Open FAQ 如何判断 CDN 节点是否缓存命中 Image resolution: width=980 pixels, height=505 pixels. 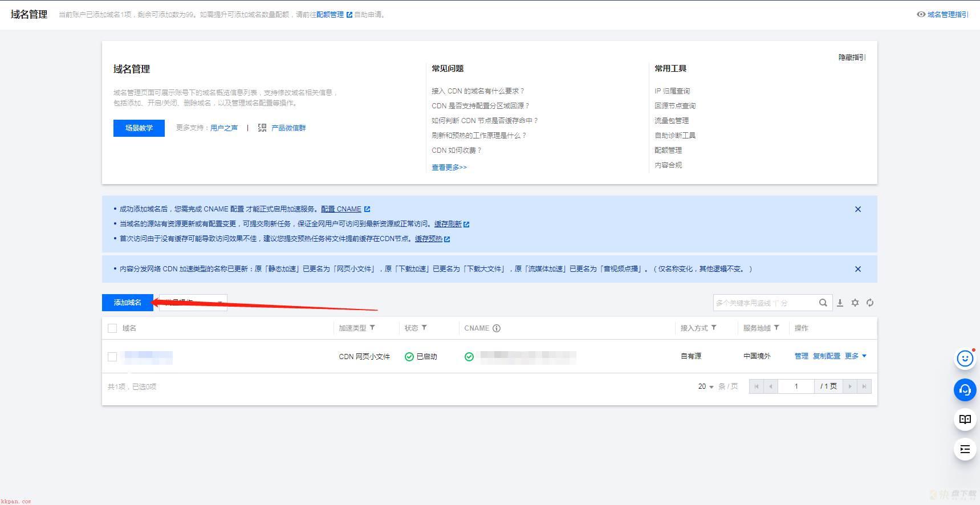tap(485, 121)
